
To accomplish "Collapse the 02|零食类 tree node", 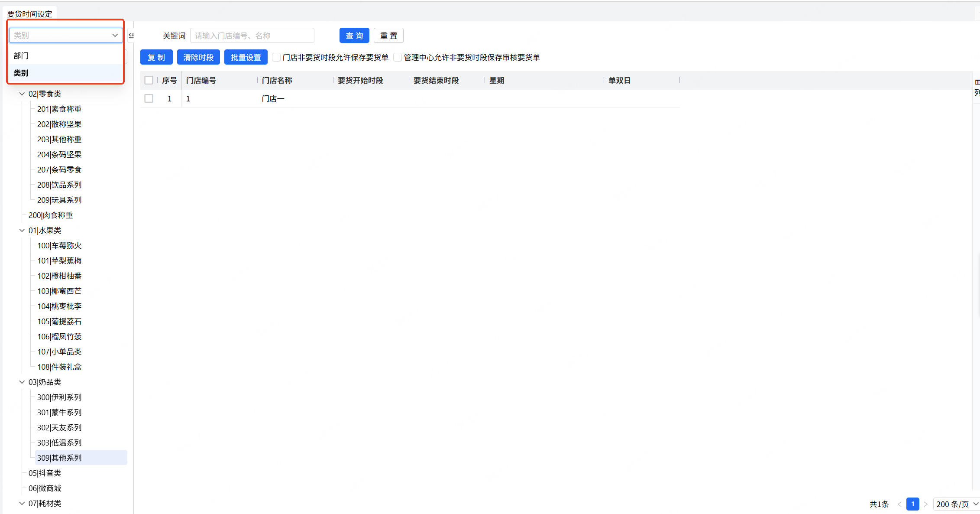I will (x=22, y=94).
